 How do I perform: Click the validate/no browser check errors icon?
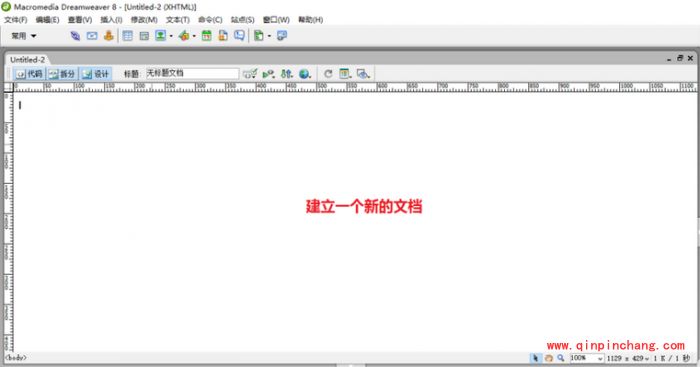(x=250, y=74)
